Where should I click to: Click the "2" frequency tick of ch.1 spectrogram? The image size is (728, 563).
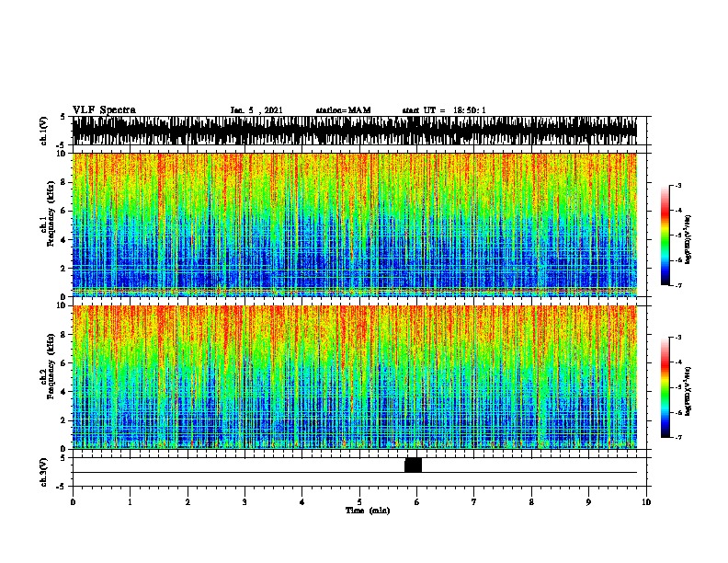pos(64,269)
